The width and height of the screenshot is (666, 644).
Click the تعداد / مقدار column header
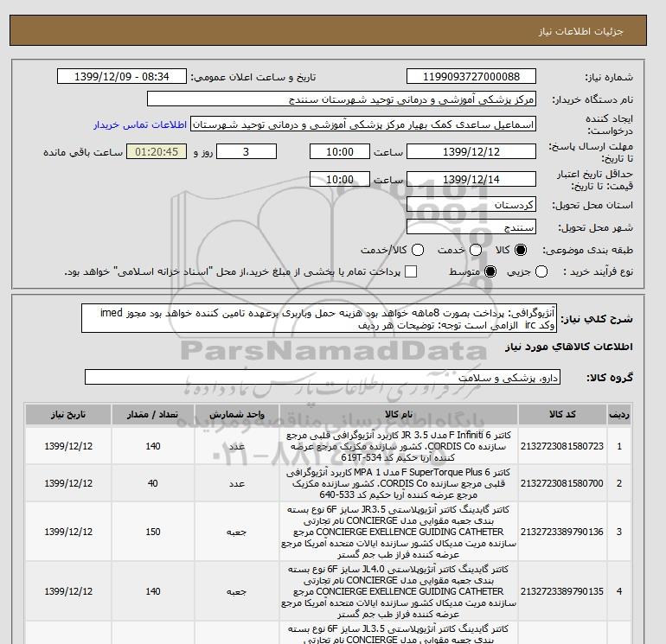pos(153,414)
